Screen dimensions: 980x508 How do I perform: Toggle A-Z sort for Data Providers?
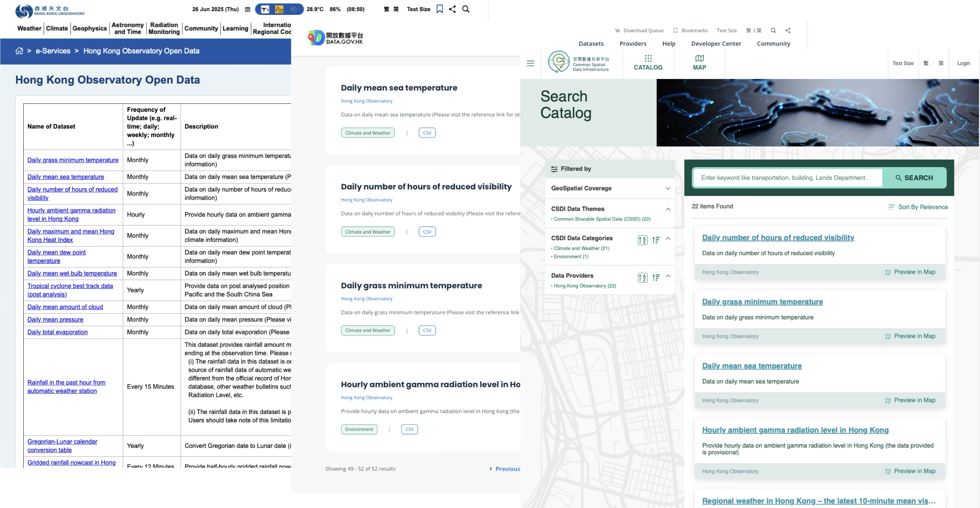pyautogui.click(x=642, y=278)
